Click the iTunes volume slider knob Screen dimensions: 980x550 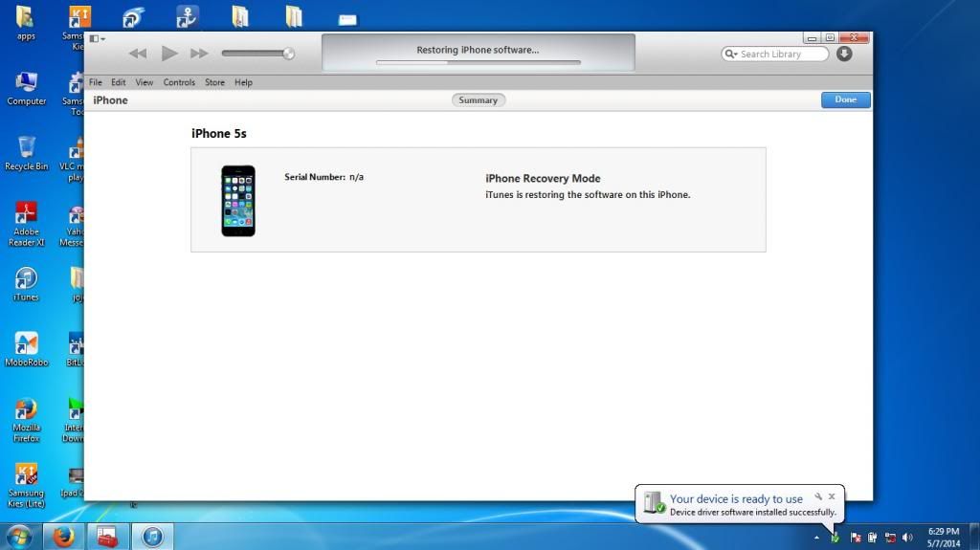(288, 54)
